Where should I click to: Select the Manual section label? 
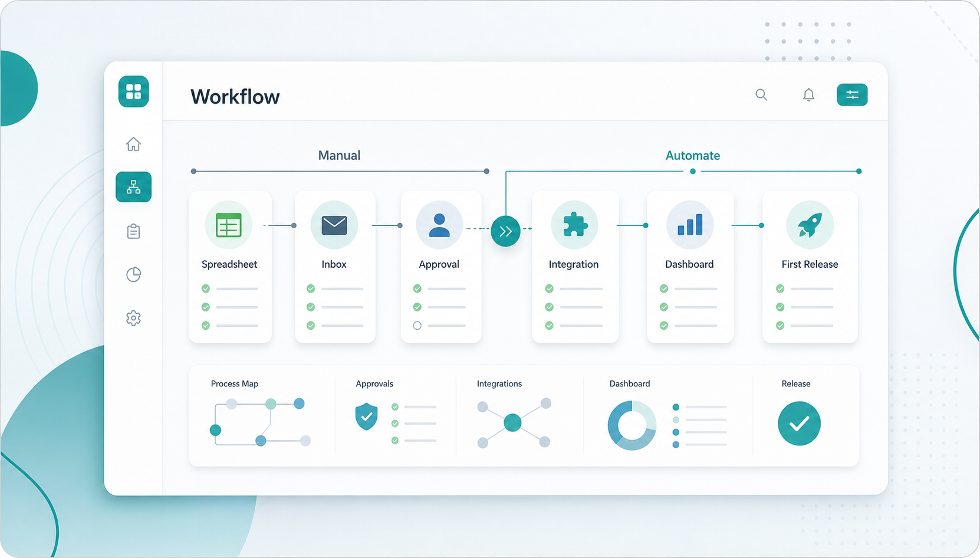pos(339,156)
